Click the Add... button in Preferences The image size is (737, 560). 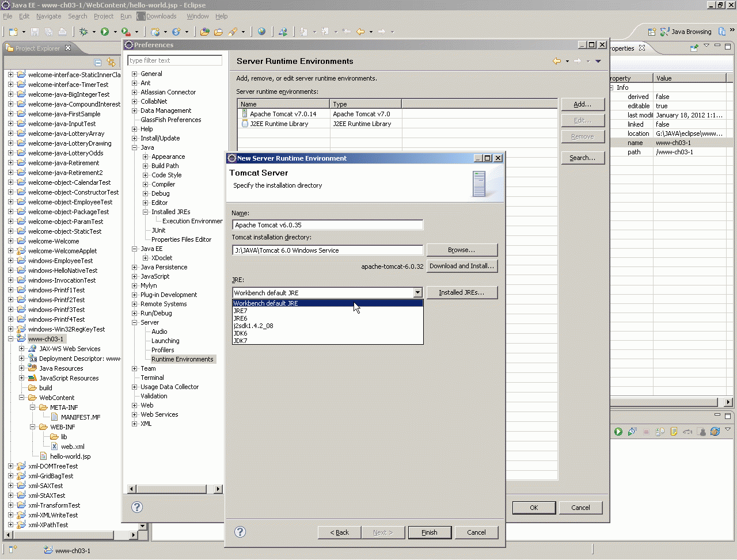(x=583, y=104)
